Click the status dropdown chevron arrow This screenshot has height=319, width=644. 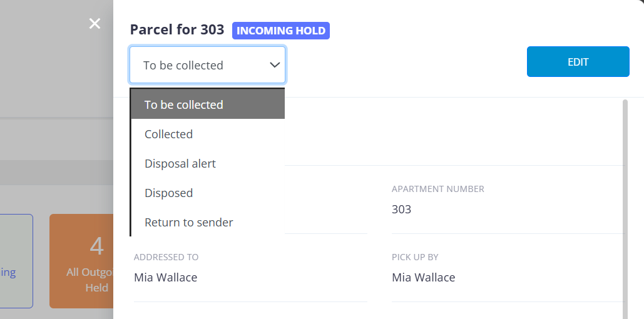(x=274, y=65)
